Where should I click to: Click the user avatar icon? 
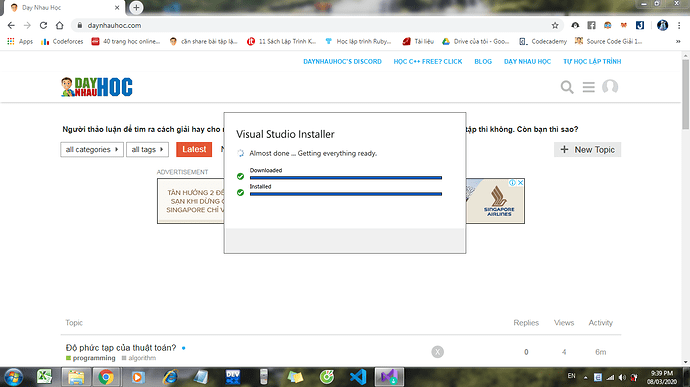[610, 87]
